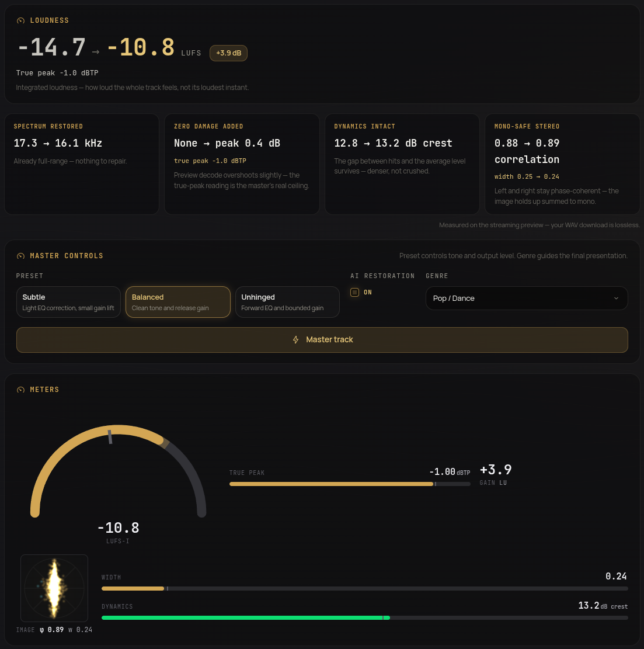Click the '13.2 dB crest' dynamics reading
The image size is (644, 649).
tap(603, 606)
